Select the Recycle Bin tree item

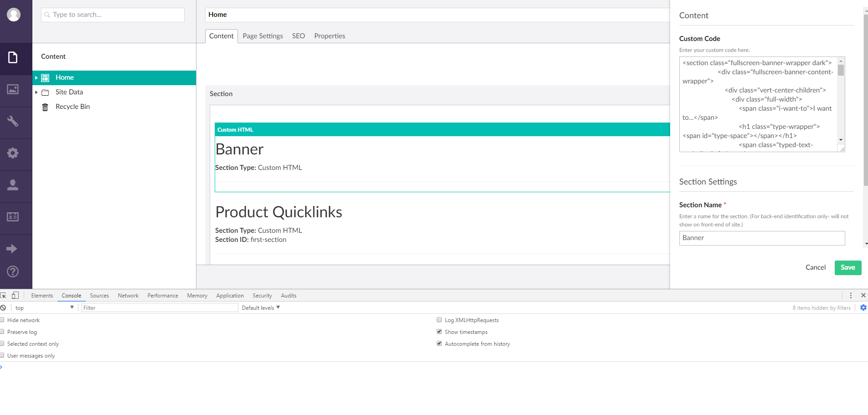tap(114, 107)
